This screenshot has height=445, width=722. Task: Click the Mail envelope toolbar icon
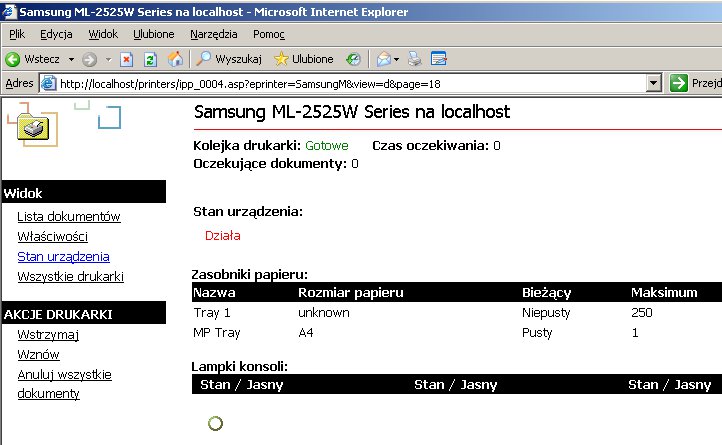[x=384, y=59]
